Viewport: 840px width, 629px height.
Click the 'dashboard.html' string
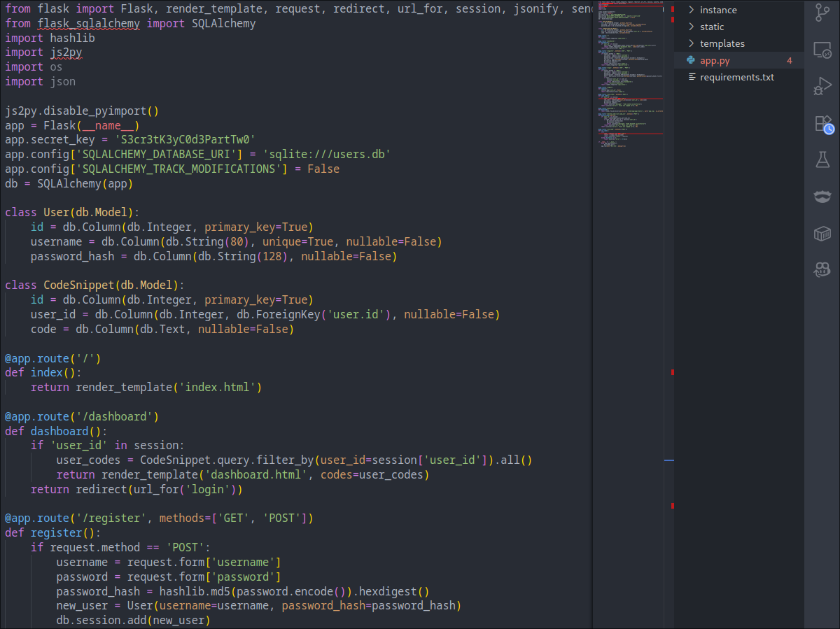[256, 475]
